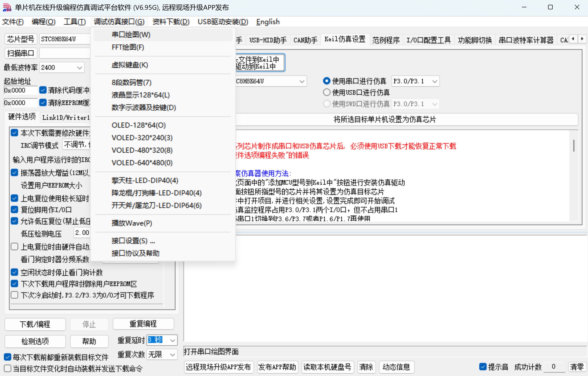Switch to the 功能脚切换 tab
The image size is (588, 376).
click(475, 40)
